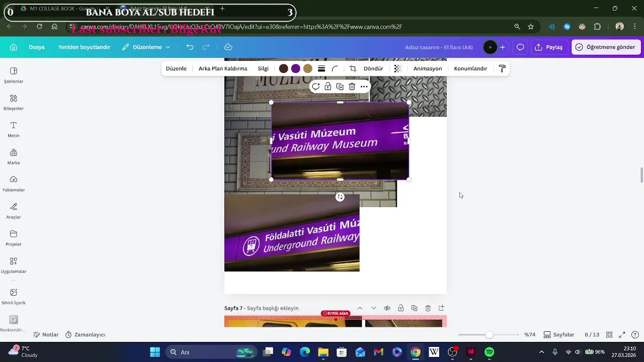Open the %74 zoom level menu
The image size is (644, 362).
pyautogui.click(x=529, y=335)
